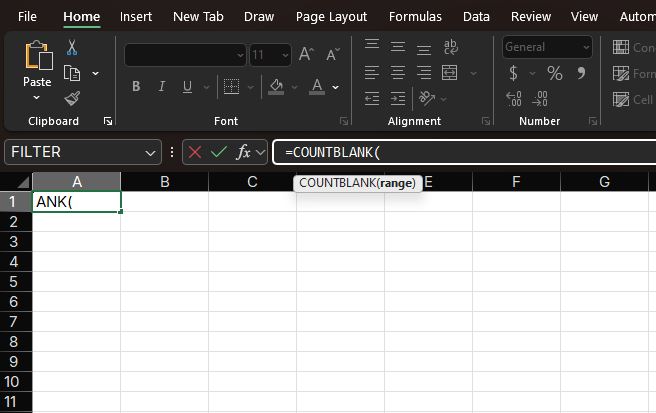Align text right

[x=424, y=73]
